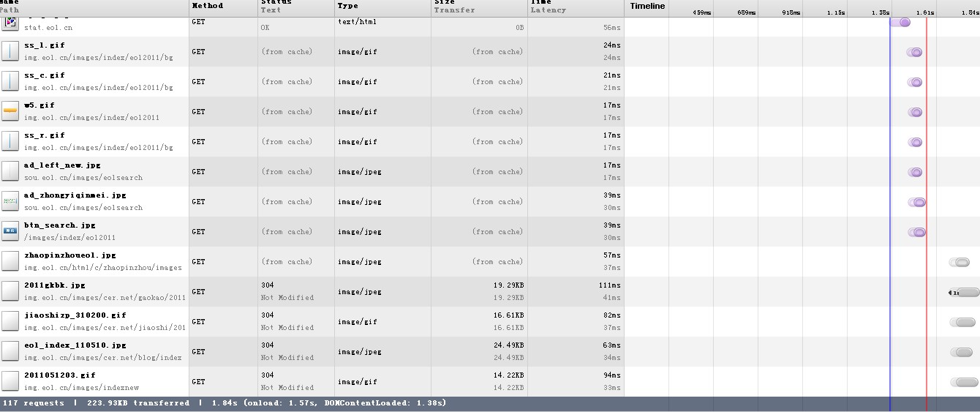Viewport: 980px width, 412px height.
Task: Click the 117 requests summary text
Action: 34,403
